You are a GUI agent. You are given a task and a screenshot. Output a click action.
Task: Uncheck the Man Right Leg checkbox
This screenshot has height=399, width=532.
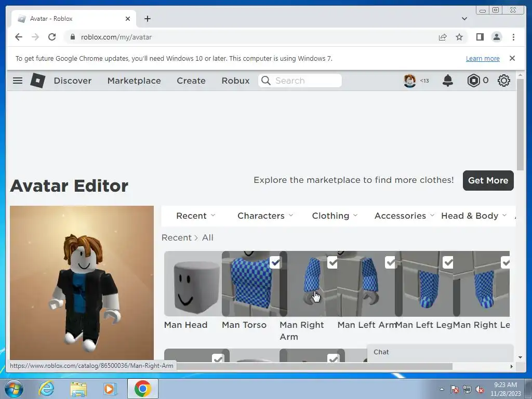pos(506,262)
